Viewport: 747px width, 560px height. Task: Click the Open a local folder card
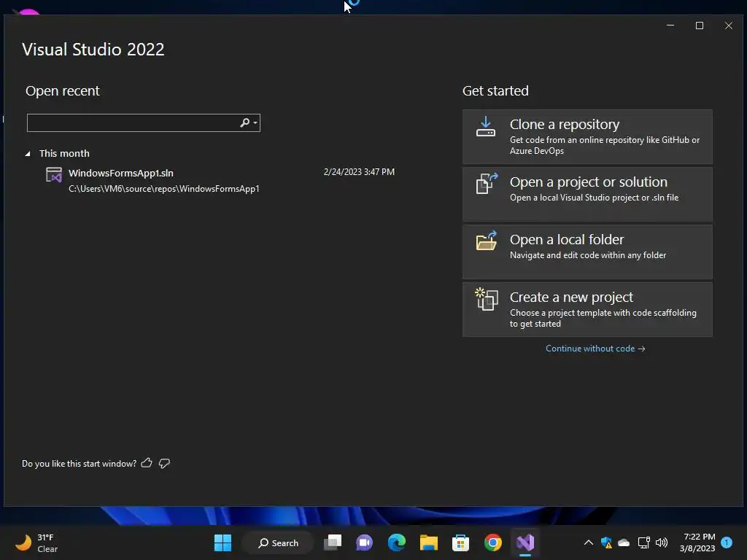587,252
